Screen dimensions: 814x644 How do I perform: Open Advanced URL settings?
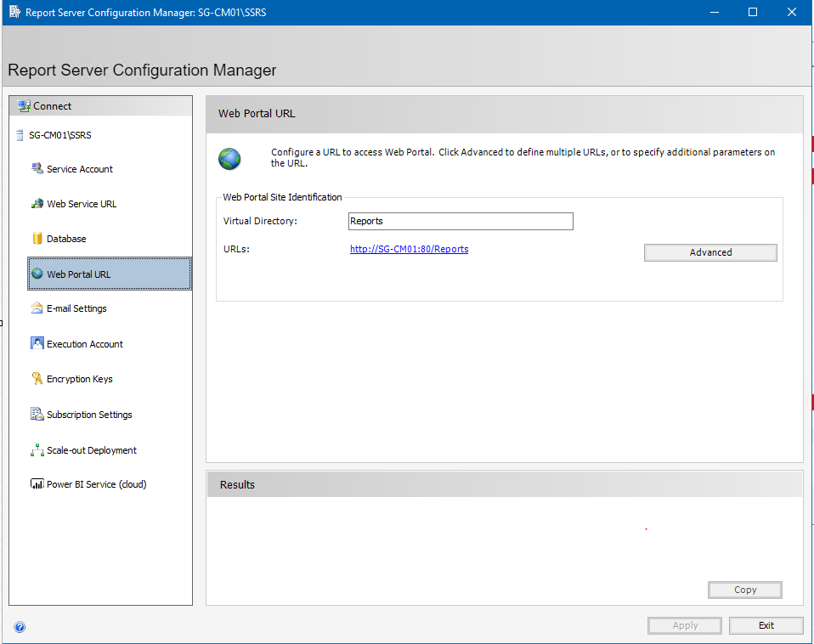[710, 252]
